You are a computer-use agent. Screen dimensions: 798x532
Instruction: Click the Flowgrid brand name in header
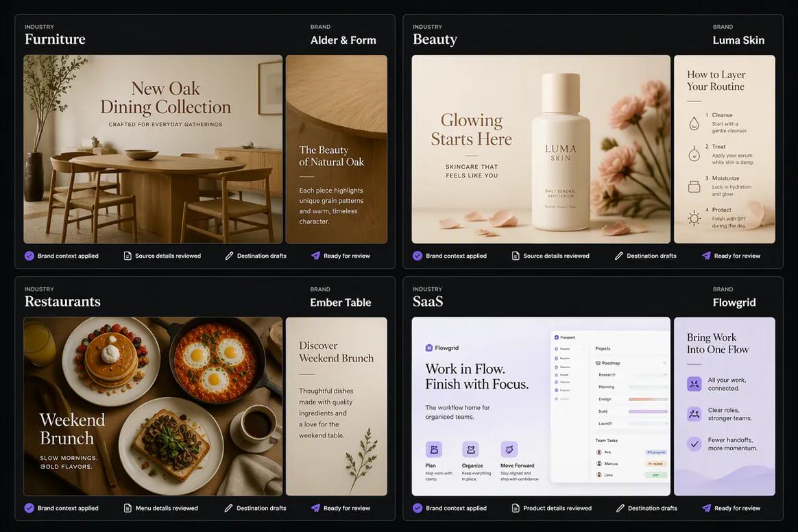coord(734,302)
